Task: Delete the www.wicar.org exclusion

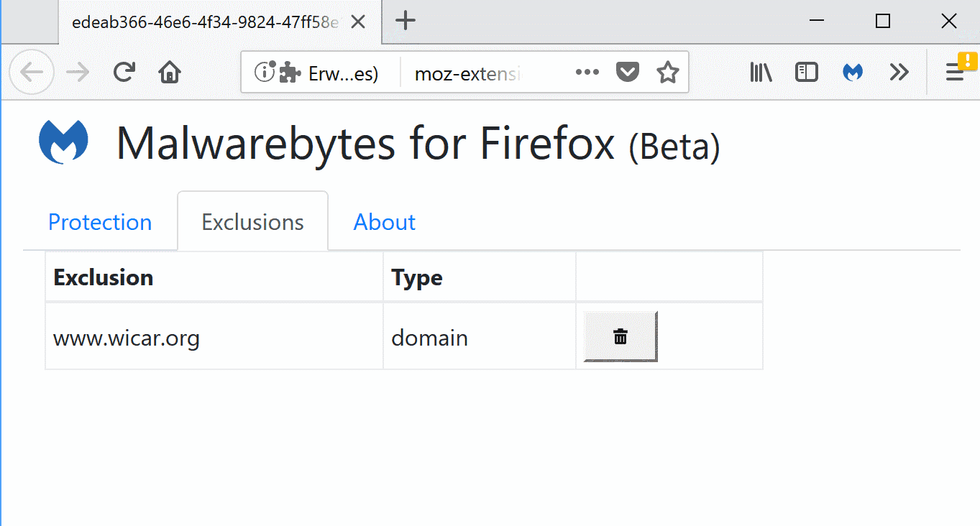Action: 619,336
